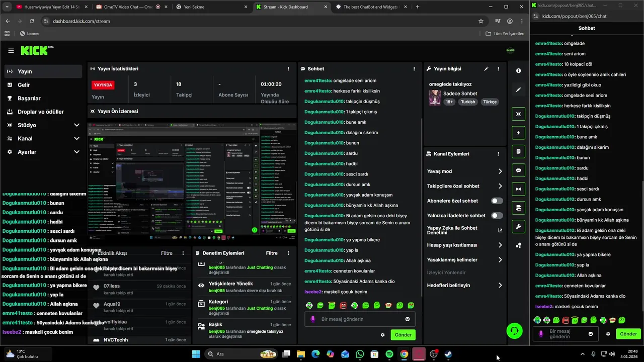The width and height of the screenshot is (644, 362).
Task: Open Filtre in Etkinlik Akışı panel
Action: click(x=167, y=253)
